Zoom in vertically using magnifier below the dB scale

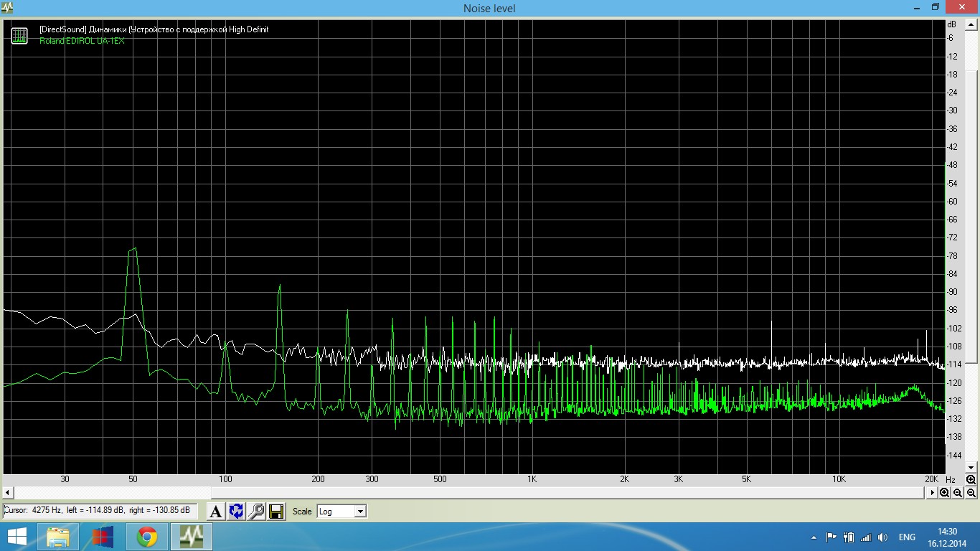tap(971, 479)
